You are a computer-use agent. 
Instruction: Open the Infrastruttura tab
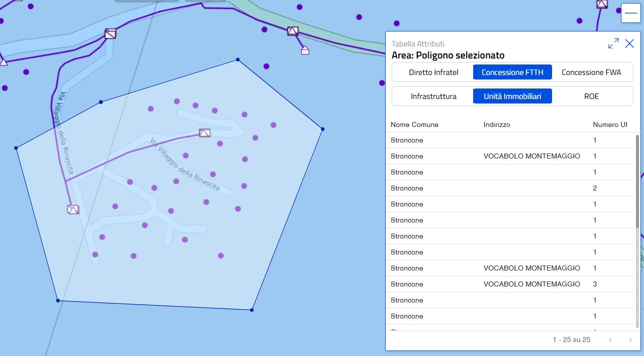tap(433, 96)
